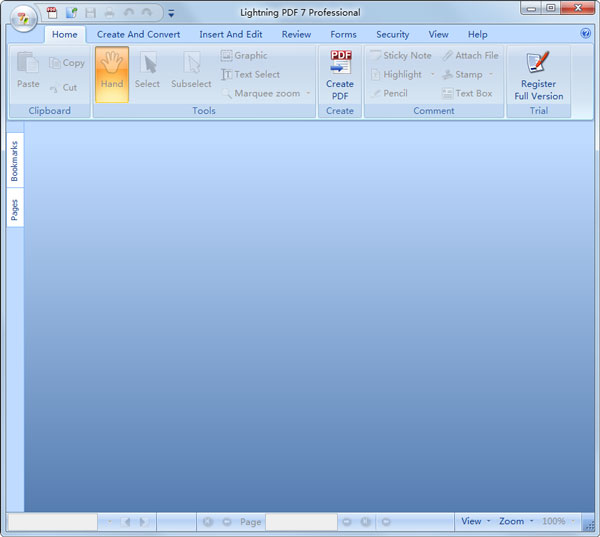Image resolution: width=600 pixels, height=537 pixels.
Task: Switch to the View ribbon tab
Action: click(x=438, y=34)
